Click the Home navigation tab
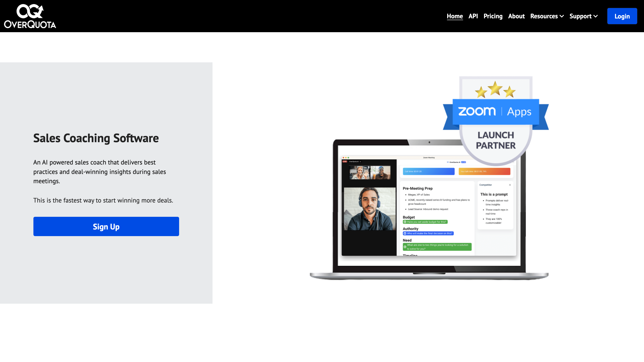Screen dimensions: 644x362 (455, 16)
